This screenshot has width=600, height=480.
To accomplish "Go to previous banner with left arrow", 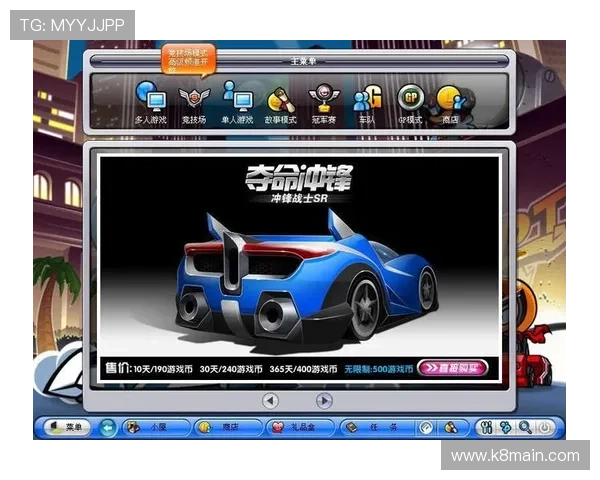I will tap(269, 401).
